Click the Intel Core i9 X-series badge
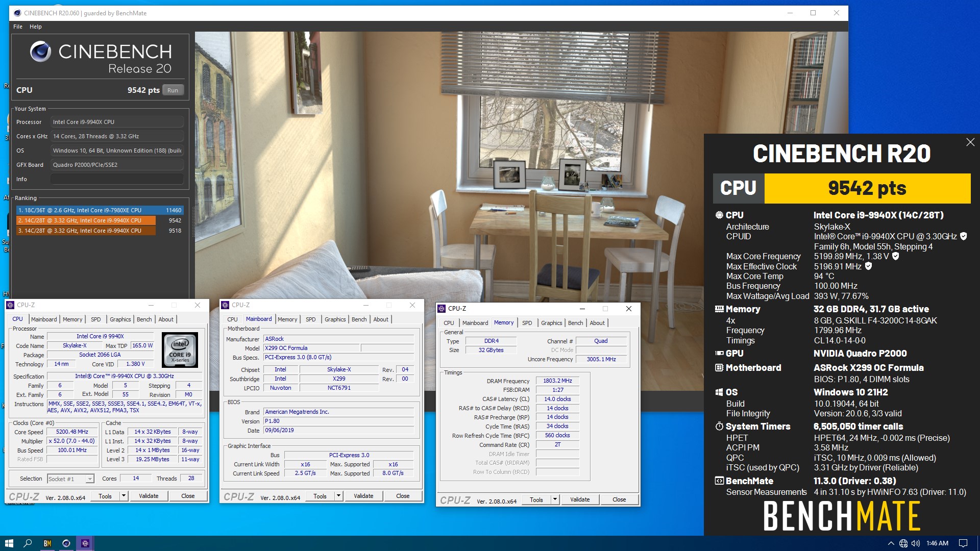The width and height of the screenshot is (980, 551). tap(180, 350)
